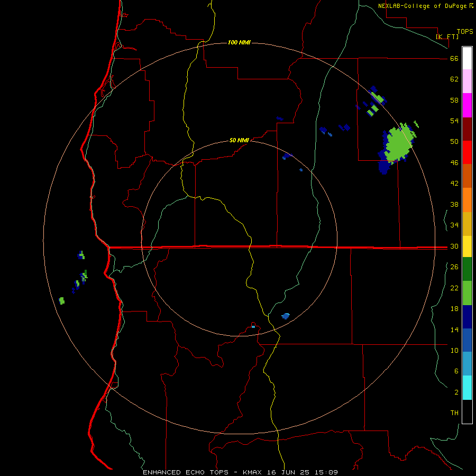The height and width of the screenshot is (476, 476).
Task: Click the cyan 2-6 kft legend swatch
Action: (467, 388)
